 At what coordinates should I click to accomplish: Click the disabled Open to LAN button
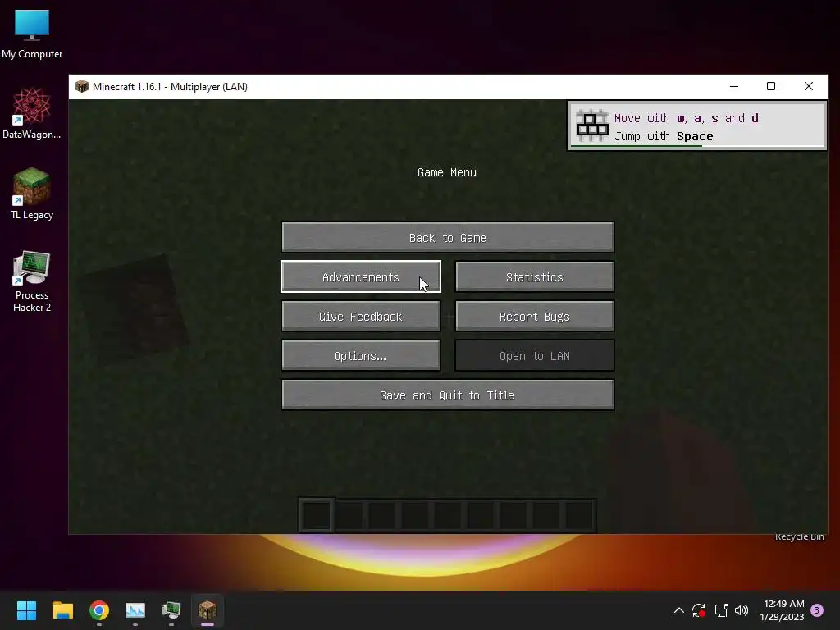pyautogui.click(x=534, y=356)
